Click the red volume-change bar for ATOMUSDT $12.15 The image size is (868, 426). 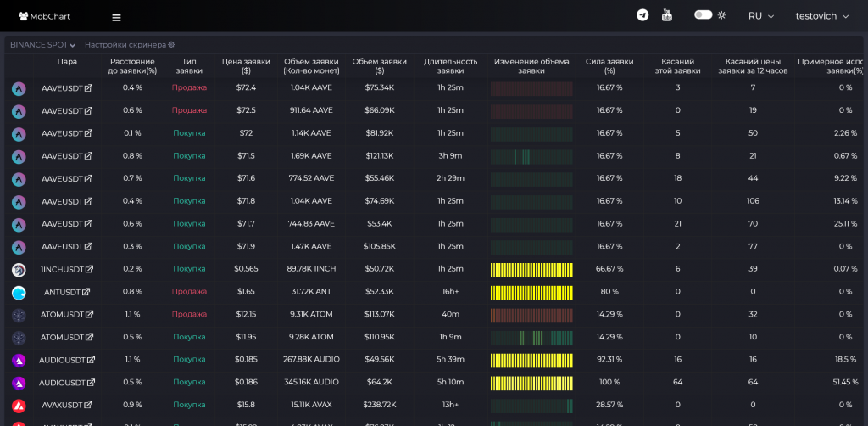click(531, 315)
